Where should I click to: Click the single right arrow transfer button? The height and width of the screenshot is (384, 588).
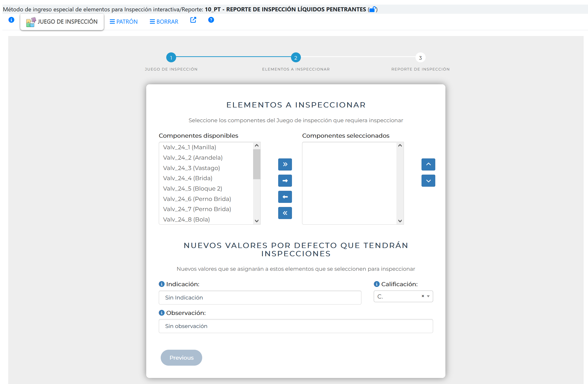[285, 181]
